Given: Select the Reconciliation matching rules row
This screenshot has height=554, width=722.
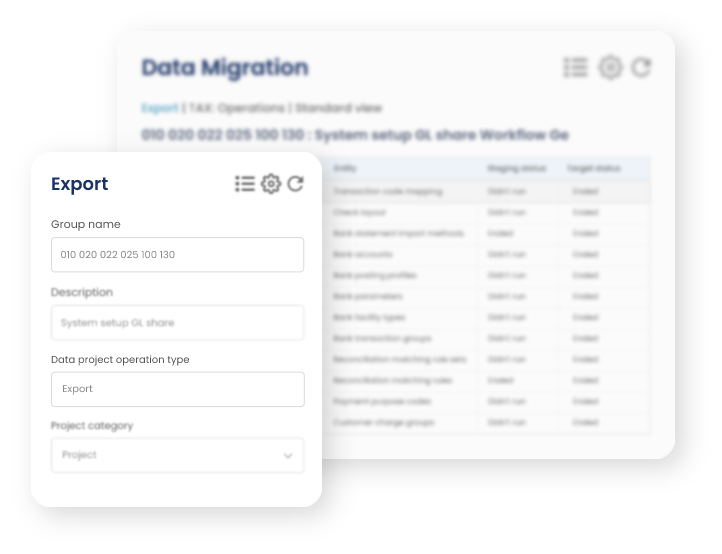Looking at the screenshot, I should tap(486, 380).
